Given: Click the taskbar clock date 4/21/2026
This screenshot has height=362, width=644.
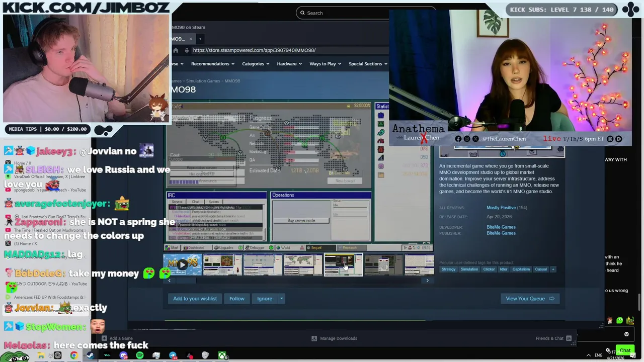Looking at the screenshot, I should pos(615,358).
